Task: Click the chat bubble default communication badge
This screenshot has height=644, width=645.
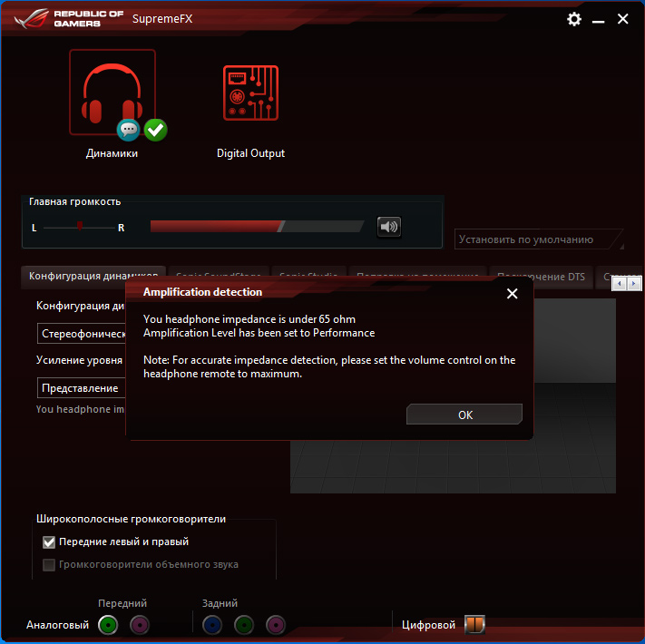Action: point(128,130)
